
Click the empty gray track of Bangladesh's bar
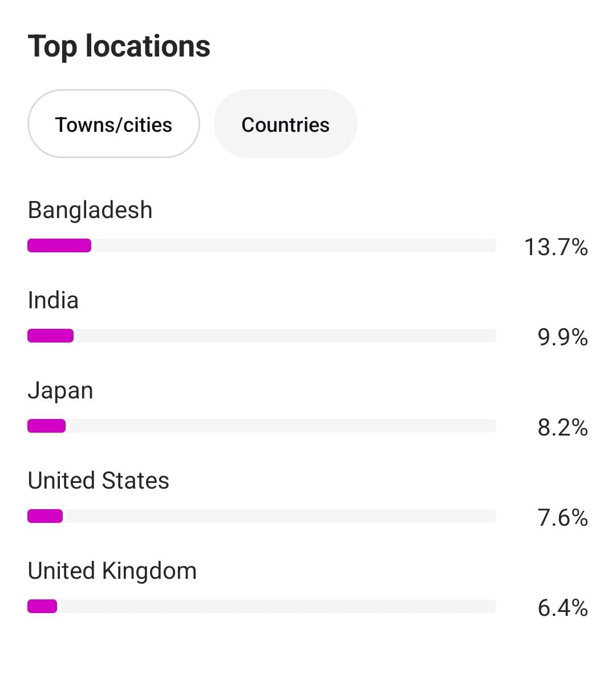point(294,245)
